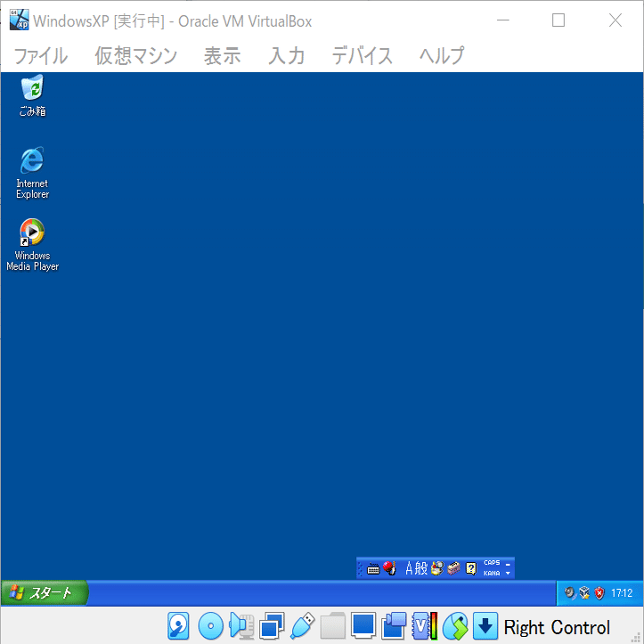Click the CPU virtualization status indicator
644x644 pixels.
[425, 626]
